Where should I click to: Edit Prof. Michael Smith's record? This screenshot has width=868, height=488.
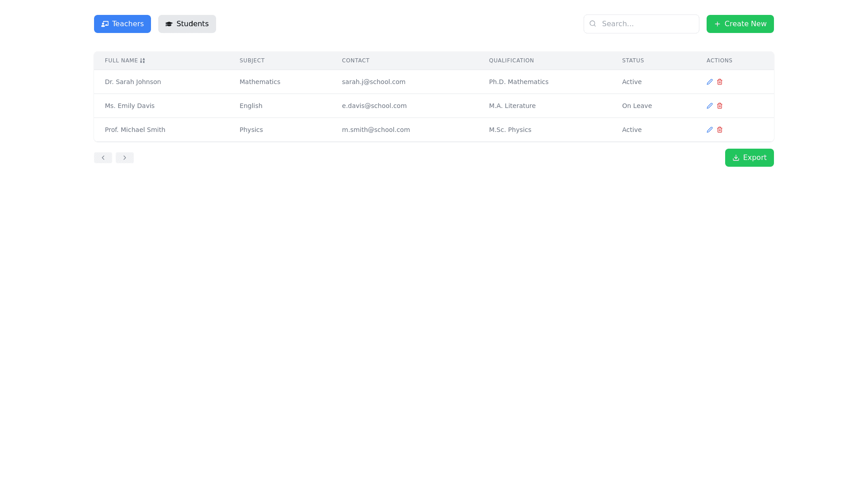709,130
